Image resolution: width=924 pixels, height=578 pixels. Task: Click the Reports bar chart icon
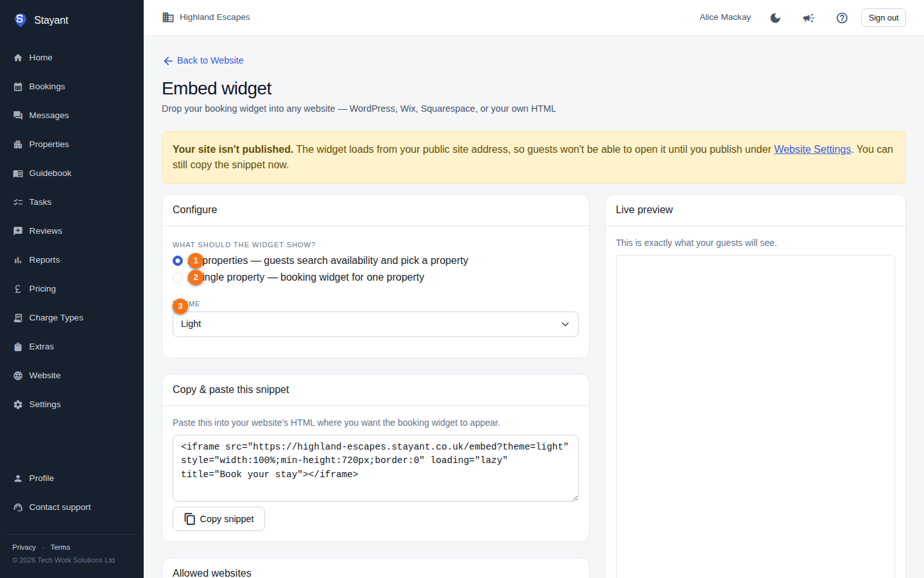coord(18,260)
